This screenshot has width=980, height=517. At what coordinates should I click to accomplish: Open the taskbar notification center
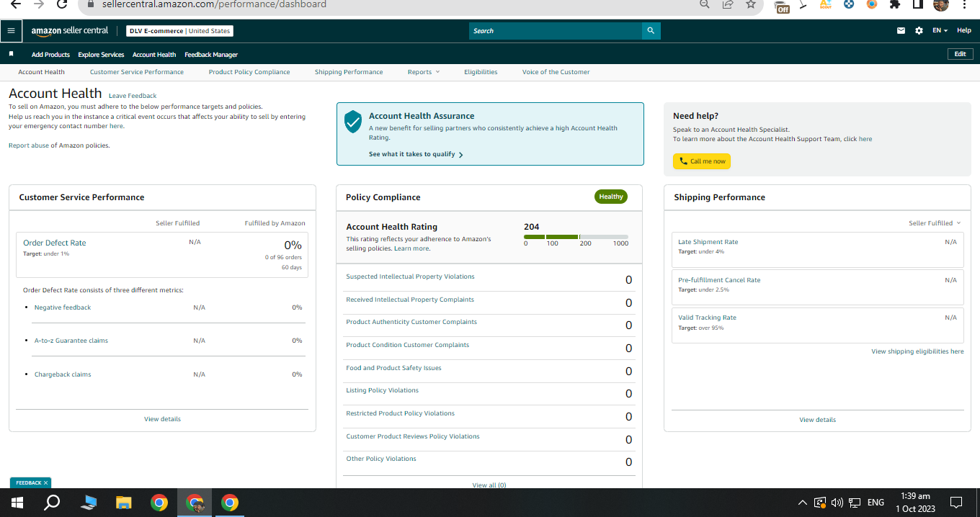[956, 503]
